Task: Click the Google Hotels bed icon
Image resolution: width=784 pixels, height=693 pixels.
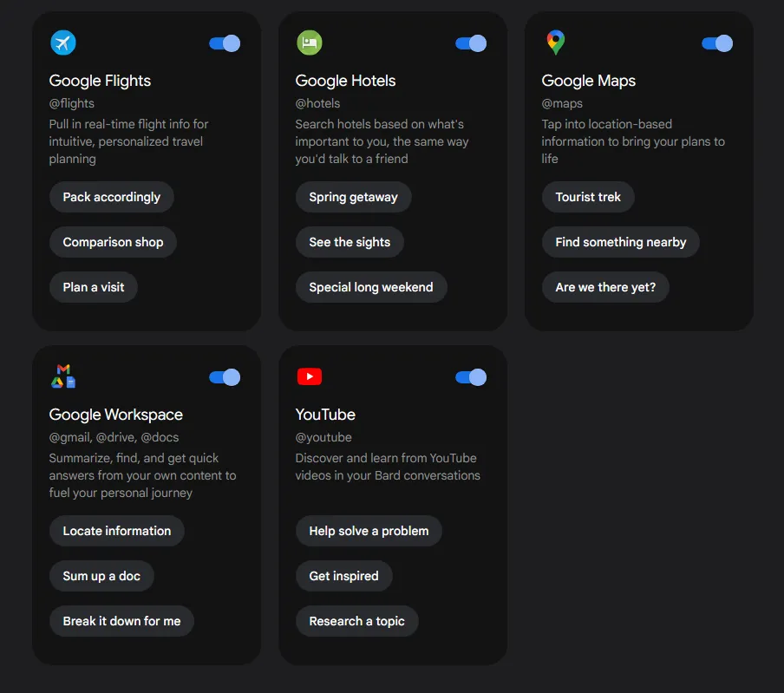Action: coord(310,43)
